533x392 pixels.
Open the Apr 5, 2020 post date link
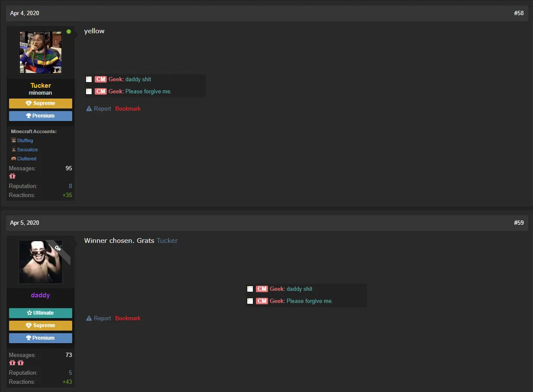click(x=25, y=223)
